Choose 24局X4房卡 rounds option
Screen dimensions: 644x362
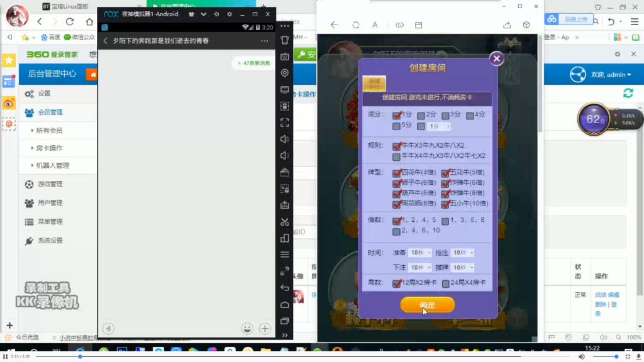tap(446, 283)
